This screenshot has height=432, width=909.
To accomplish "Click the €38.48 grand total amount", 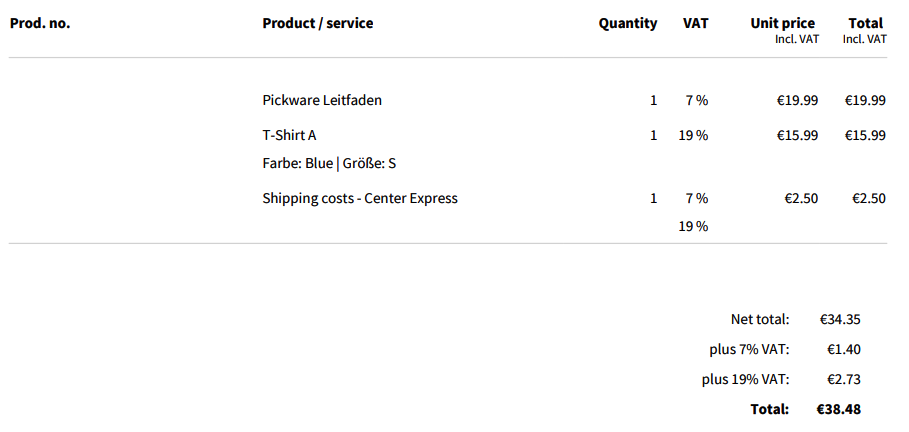I will 838,409.
